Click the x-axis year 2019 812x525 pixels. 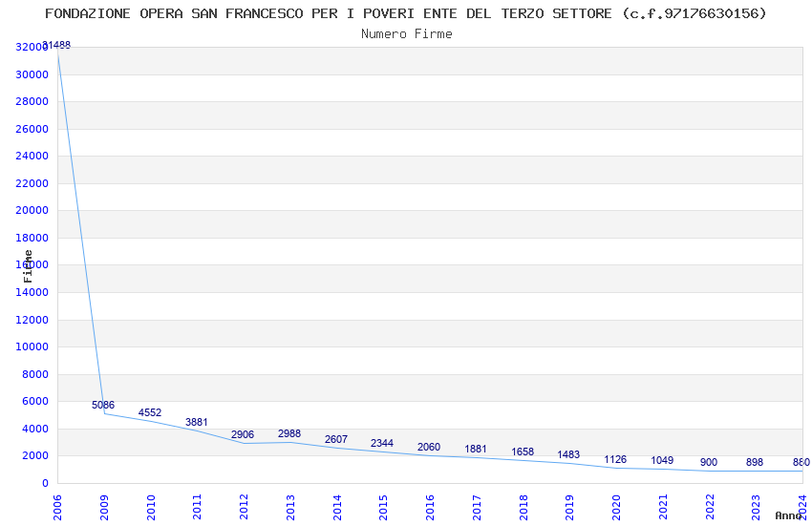[x=569, y=508]
